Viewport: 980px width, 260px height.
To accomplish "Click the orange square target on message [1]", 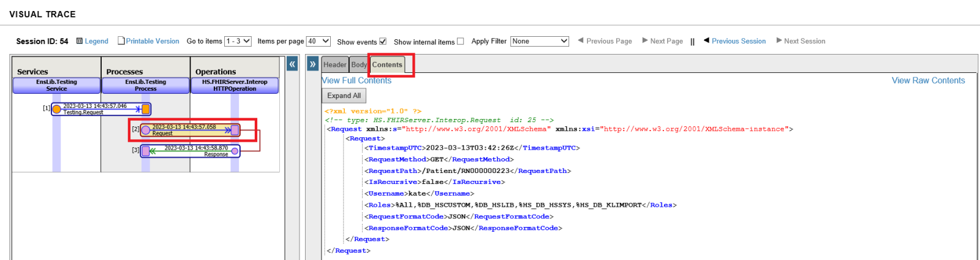I will point(146,109).
